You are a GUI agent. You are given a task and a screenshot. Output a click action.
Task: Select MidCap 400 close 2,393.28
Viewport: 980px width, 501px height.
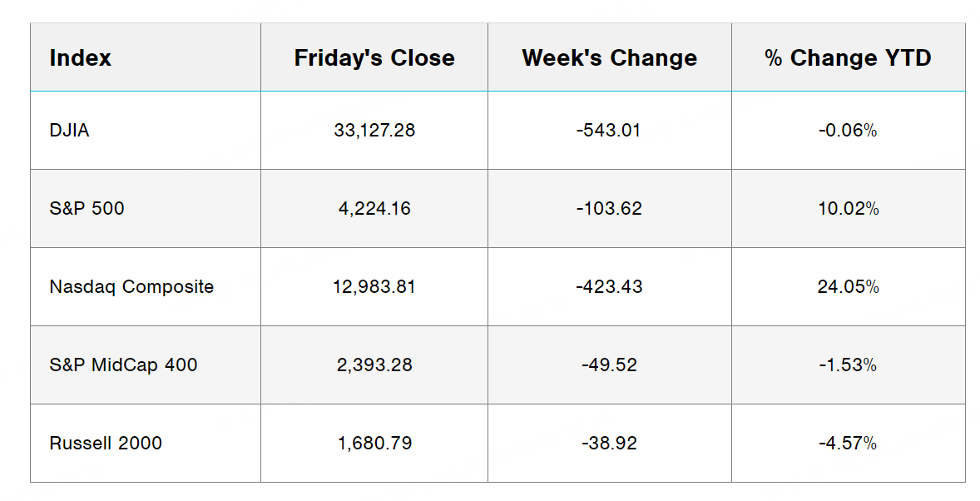pos(374,365)
